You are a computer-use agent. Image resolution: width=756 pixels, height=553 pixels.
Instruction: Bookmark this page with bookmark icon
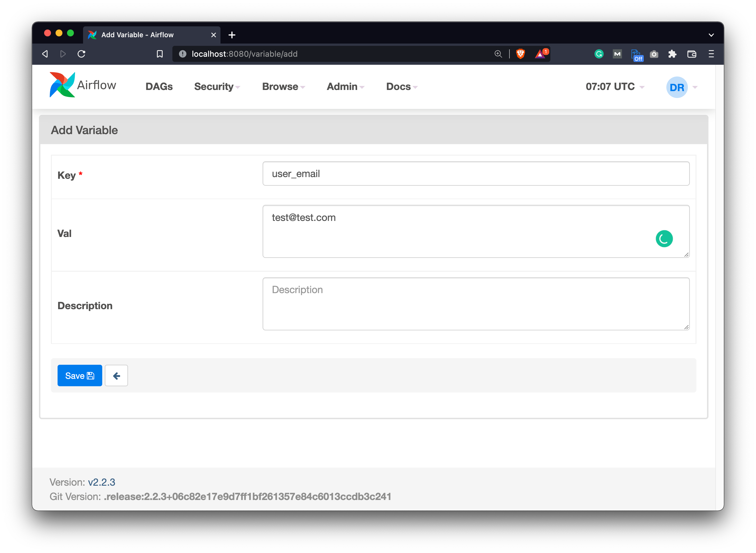pyautogui.click(x=160, y=54)
